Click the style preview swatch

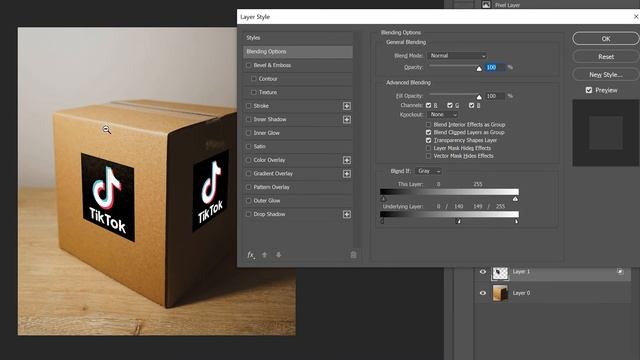(x=606, y=133)
